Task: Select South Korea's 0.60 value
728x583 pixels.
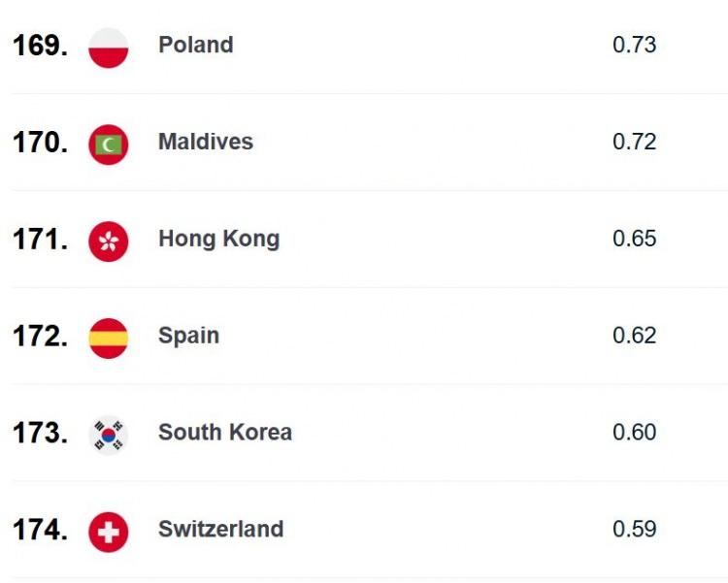Action: pyautogui.click(x=634, y=432)
